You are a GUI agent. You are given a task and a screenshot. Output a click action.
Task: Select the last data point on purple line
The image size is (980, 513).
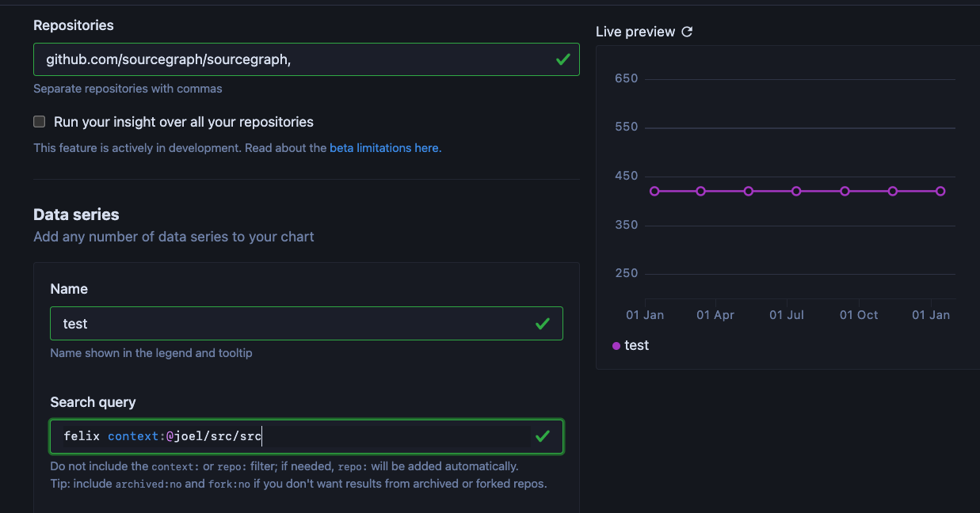click(940, 191)
